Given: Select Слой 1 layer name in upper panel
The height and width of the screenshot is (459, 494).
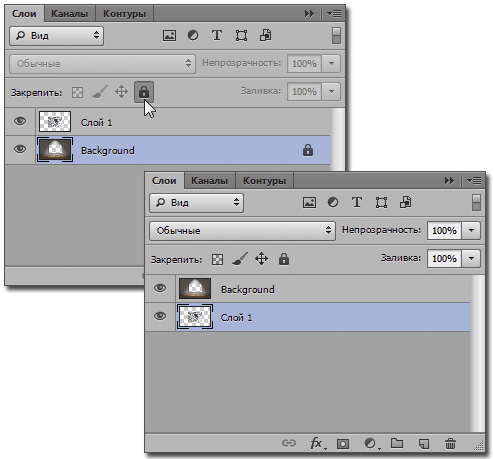Looking at the screenshot, I should pyautogui.click(x=96, y=122).
